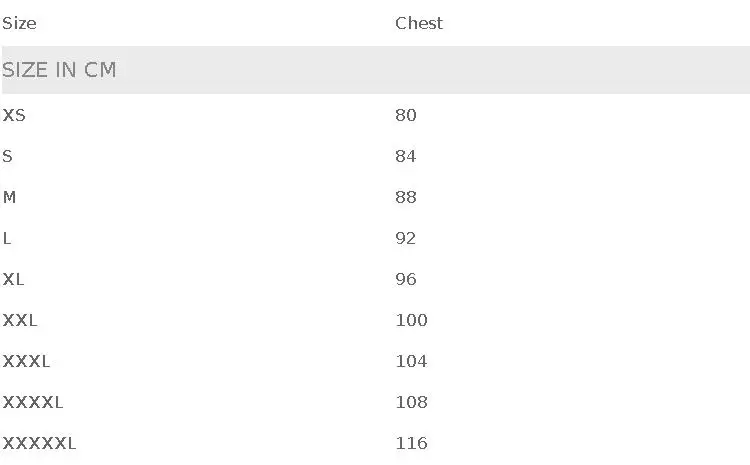The width and height of the screenshot is (750, 465).
Task: Select the S size label
Action: [x=8, y=156]
